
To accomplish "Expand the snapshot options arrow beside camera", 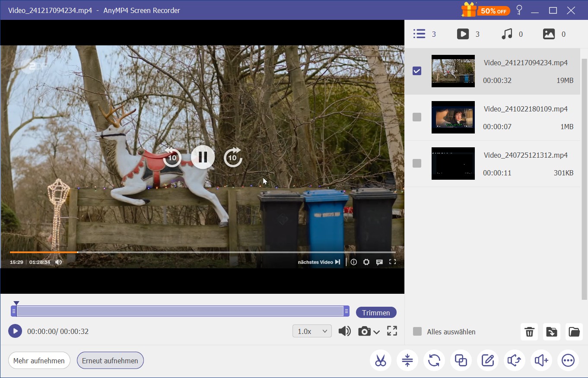I will [x=376, y=332].
